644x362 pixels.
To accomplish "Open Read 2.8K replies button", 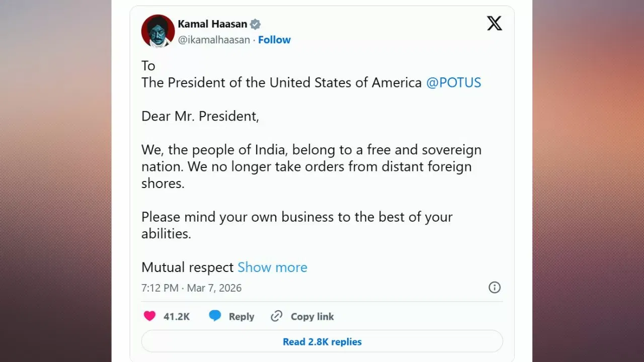I will (322, 342).
